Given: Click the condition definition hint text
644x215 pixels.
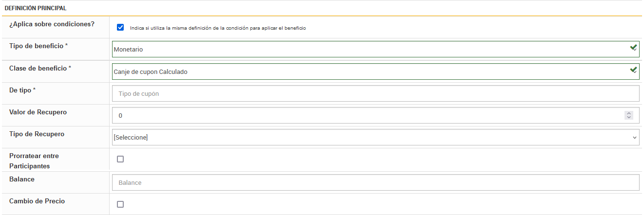Looking at the screenshot, I should click(x=218, y=28).
